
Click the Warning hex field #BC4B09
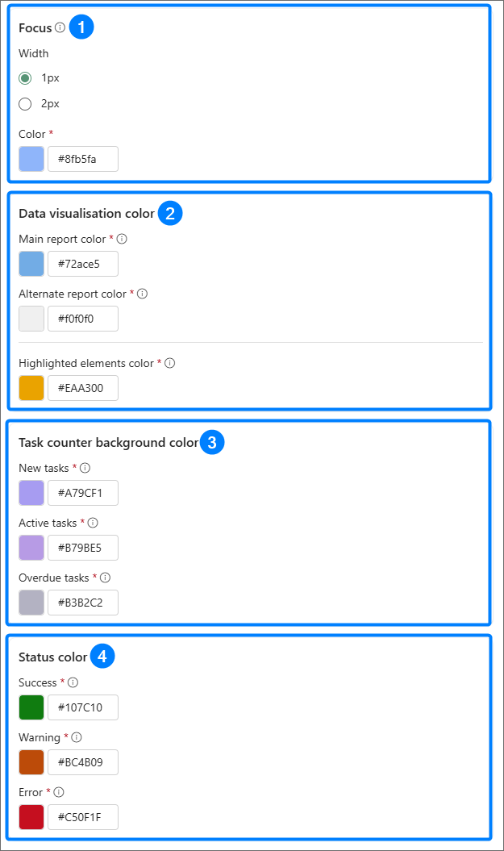click(83, 762)
